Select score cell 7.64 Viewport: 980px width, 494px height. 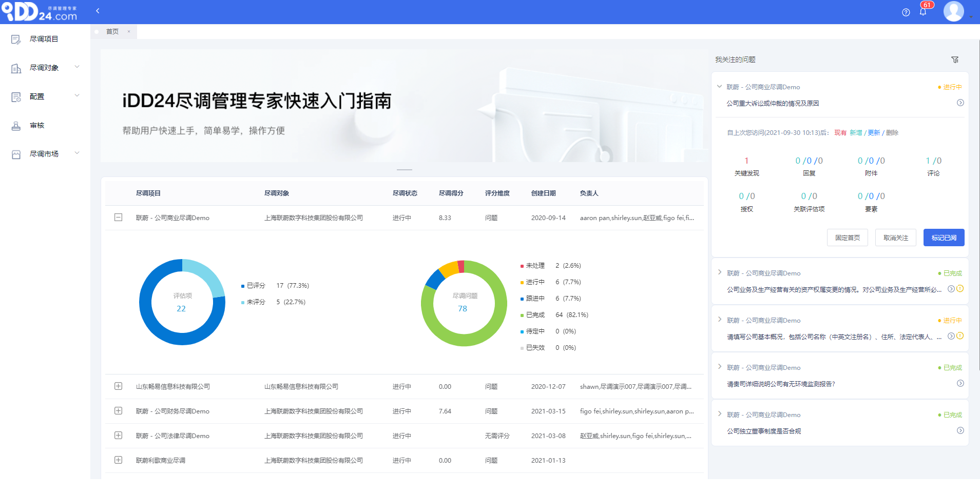[445, 411]
